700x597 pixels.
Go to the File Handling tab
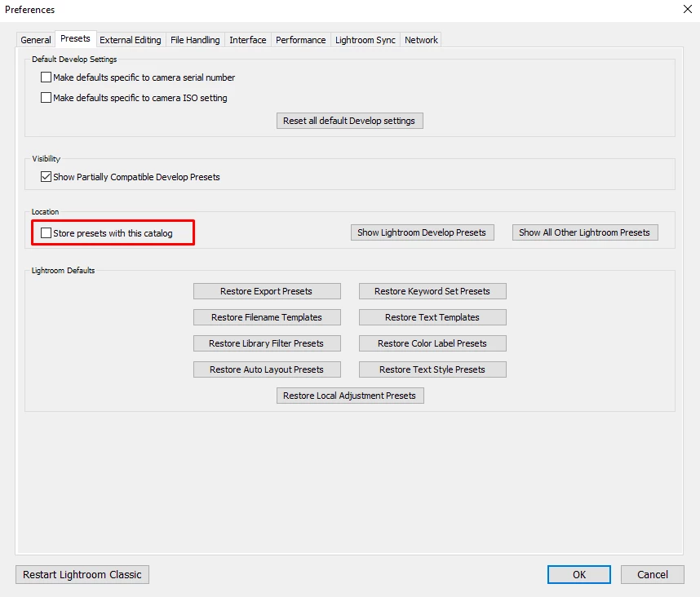195,40
